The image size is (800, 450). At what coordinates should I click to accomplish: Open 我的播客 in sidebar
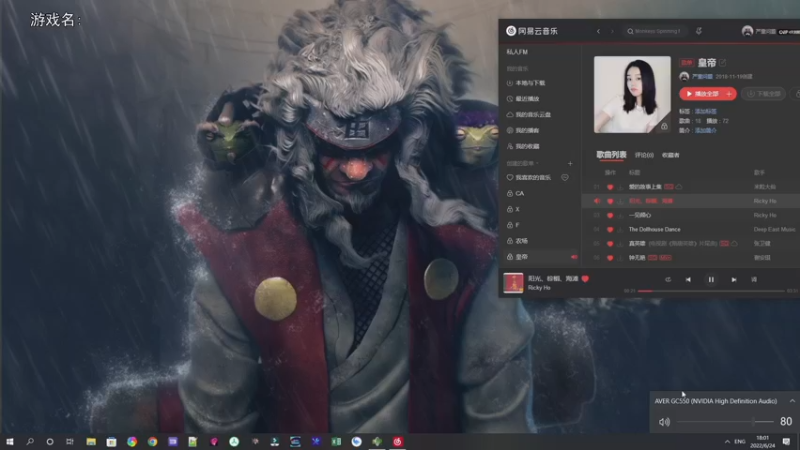(523, 131)
